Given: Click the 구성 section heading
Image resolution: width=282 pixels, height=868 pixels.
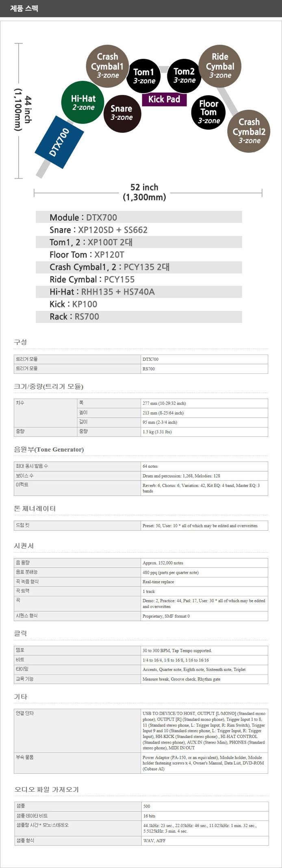Looking at the screenshot, I should (20, 342).
